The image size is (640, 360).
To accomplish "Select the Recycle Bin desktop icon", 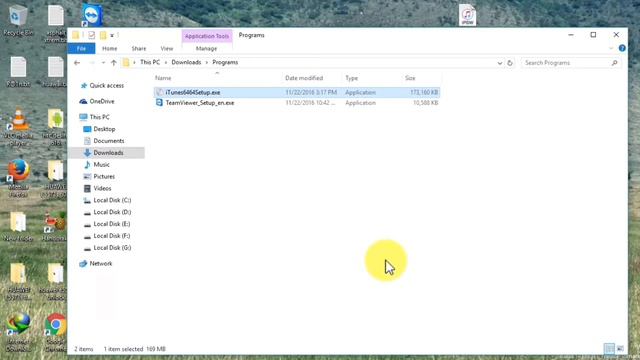I will (x=18, y=20).
